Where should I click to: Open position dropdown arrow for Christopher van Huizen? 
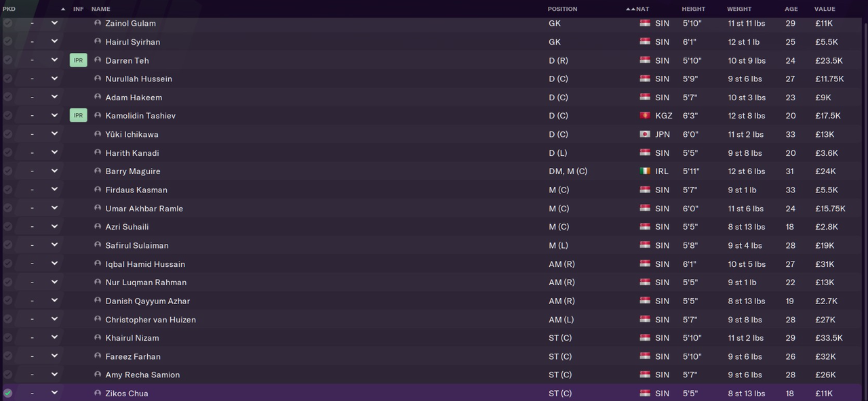click(x=54, y=319)
